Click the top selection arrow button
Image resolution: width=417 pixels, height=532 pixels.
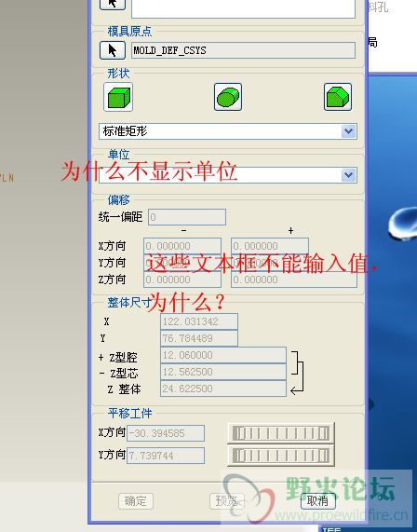pos(113,4)
